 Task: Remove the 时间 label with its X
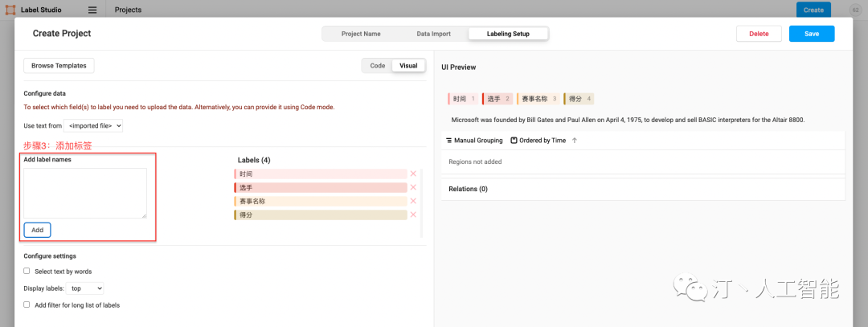(x=413, y=174)
